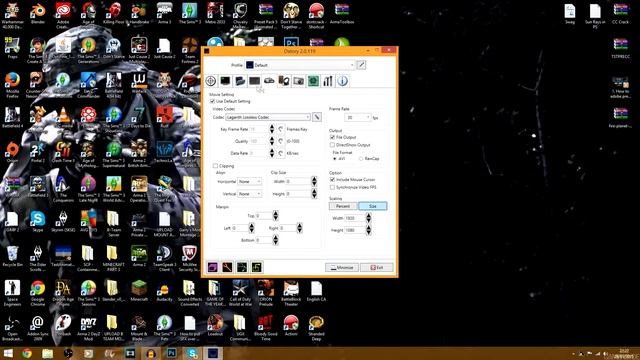Open the photo camera Screenshot tab

pos(298,81)
